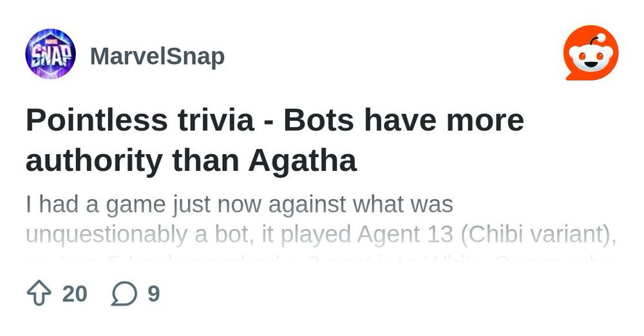This screenshot has width=644, height=336.
Task: Open the MarvelSnap subreddit avatar
Action: click(50, 54)
